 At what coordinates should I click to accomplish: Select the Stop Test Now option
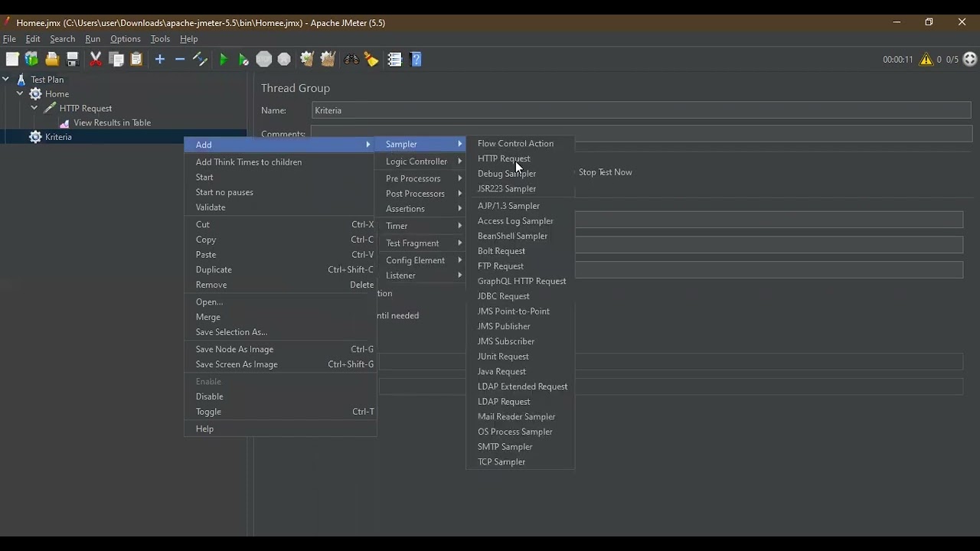pos(605,172)
